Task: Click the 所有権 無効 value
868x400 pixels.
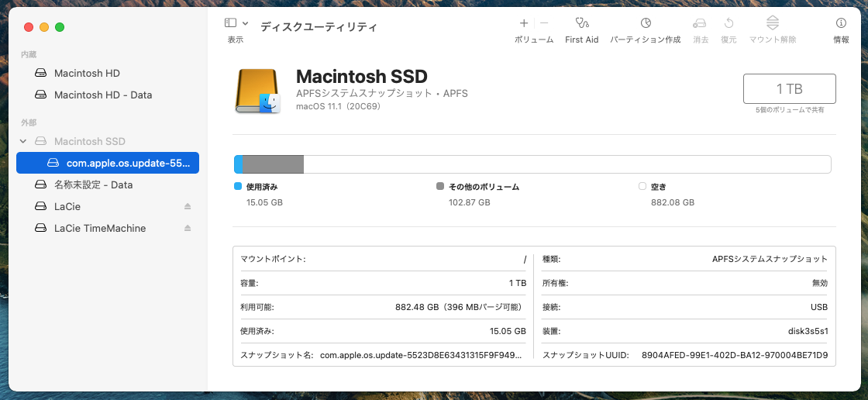Action: pos(820,283)
